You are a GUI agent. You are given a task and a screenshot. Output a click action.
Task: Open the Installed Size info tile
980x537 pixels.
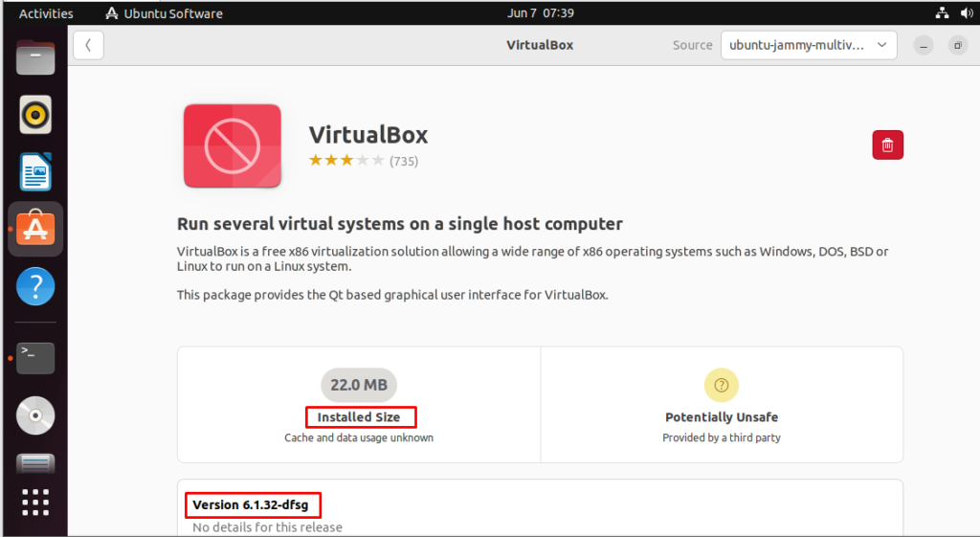click(359, 405)
